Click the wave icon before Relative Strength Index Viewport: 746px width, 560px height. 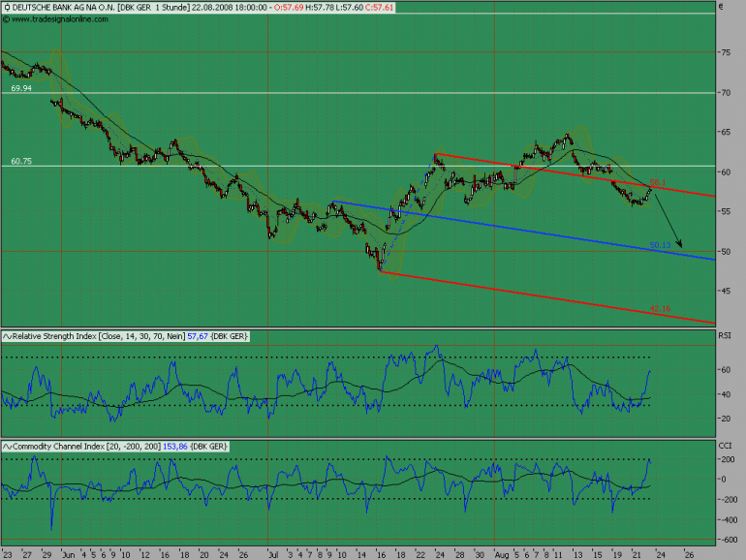[x=7, y=336]
